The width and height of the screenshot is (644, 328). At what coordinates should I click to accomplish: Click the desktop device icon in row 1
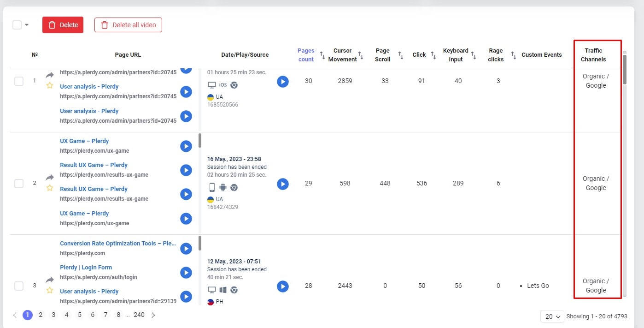coord(212,85)
